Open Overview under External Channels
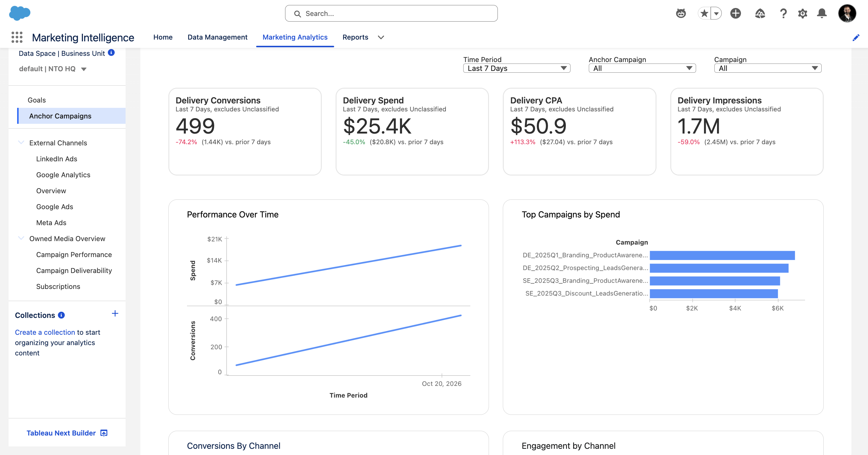868x455 pixels. 51,191
